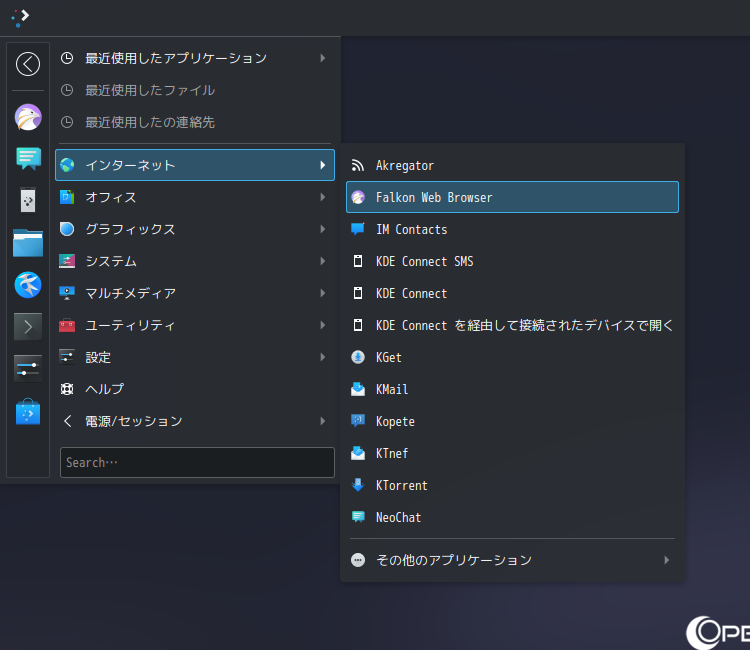
Task: Expand 最近使用したアプリケーション submenu arrow
Action: [323, 58]
